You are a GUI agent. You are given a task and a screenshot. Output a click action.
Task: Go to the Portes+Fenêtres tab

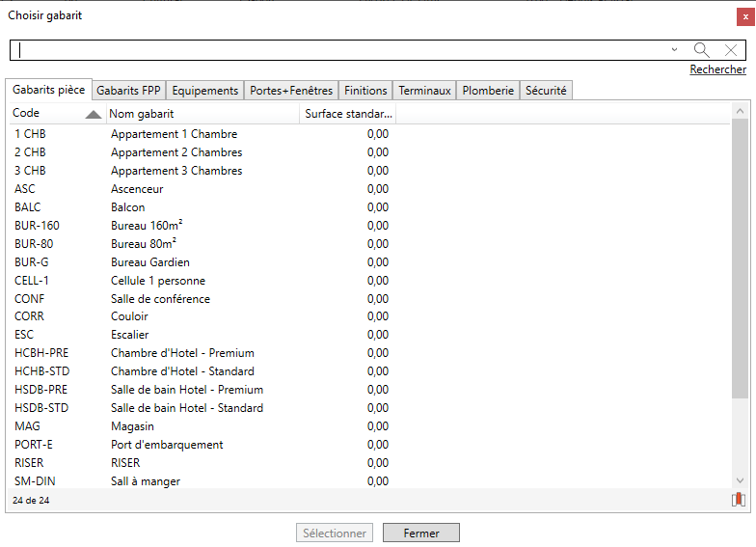click(x=291, y=91)
